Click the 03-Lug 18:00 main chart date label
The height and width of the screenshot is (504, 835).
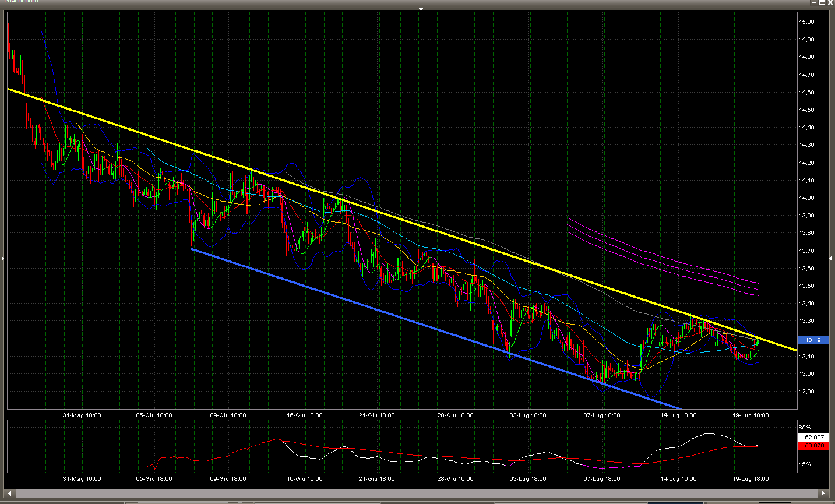pyautogui.click(x=528, y=415)
